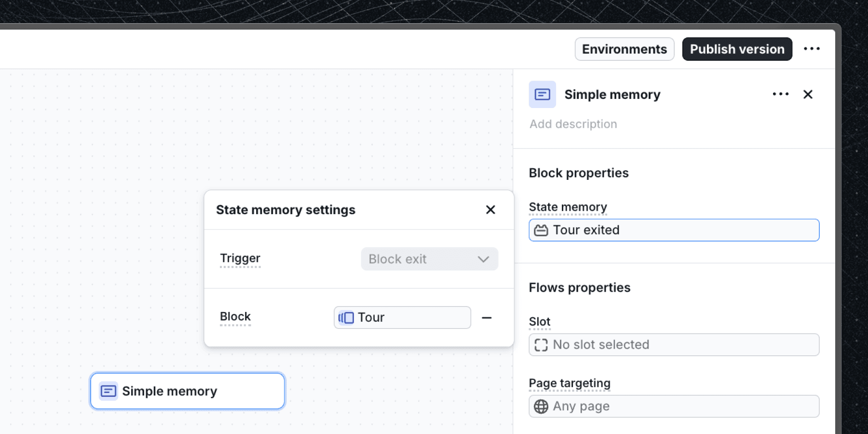This screenshot has height=434, width=868.
Task: Click the slot selection icon in Slot field
Action: point(542,344)
